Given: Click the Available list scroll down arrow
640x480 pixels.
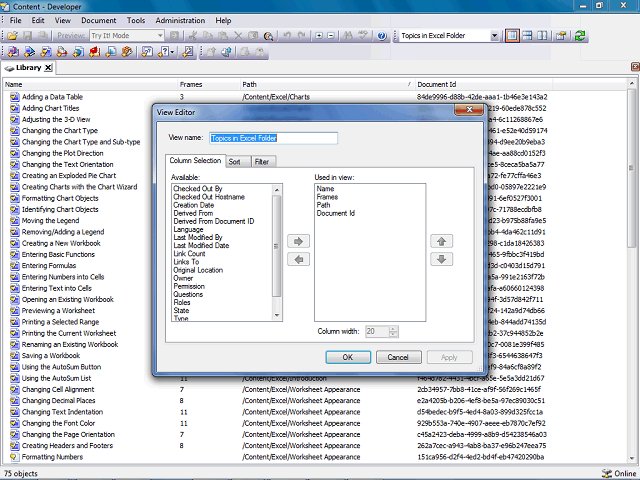Looking at the screenshot, I should (x=277, y=315).
